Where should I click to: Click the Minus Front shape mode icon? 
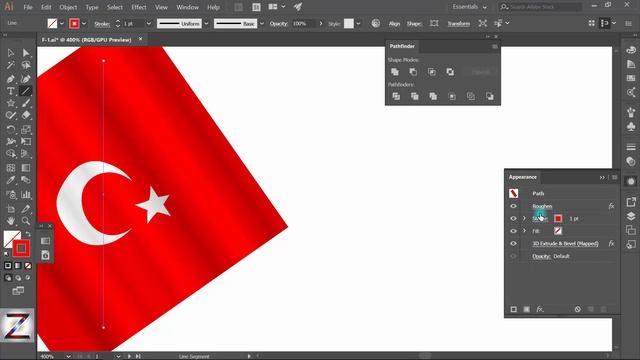[413, 72]
